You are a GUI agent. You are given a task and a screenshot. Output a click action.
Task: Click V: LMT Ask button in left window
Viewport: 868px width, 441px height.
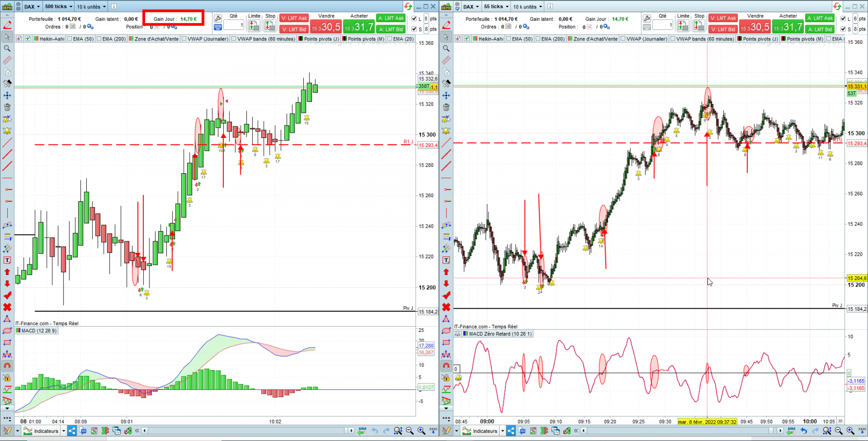click(x=294, y=18)
